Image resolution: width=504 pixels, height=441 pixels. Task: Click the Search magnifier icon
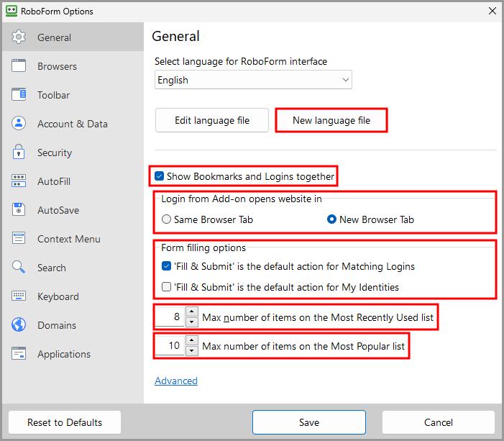click(19, 267)
